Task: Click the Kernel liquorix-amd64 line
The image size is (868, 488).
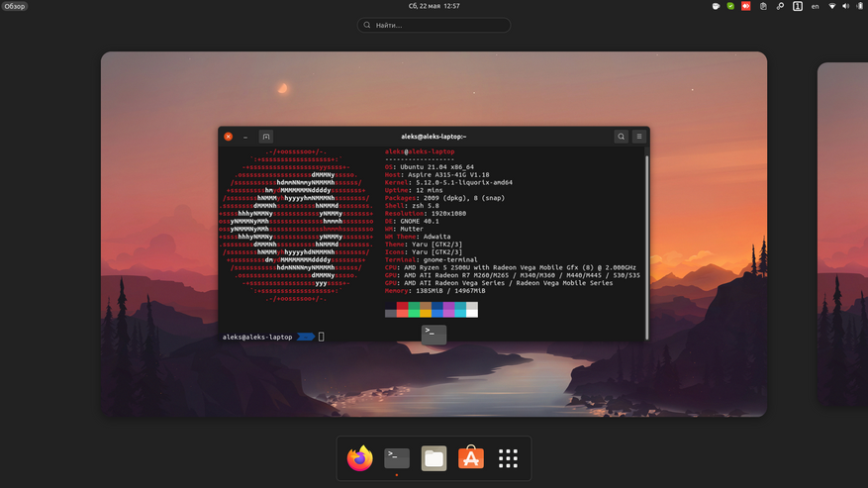Action: (448, 182)
